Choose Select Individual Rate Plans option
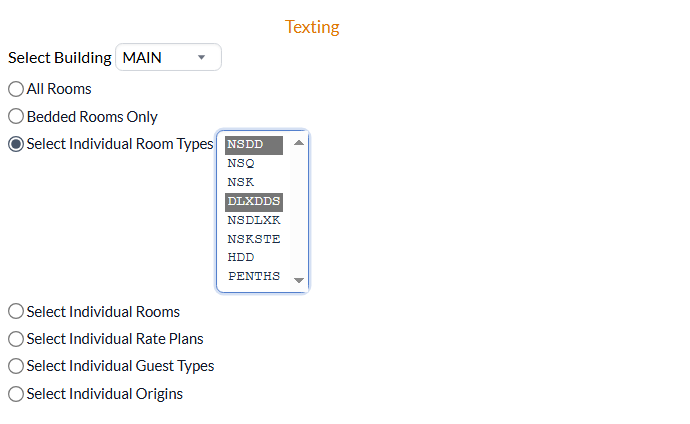 16,339
